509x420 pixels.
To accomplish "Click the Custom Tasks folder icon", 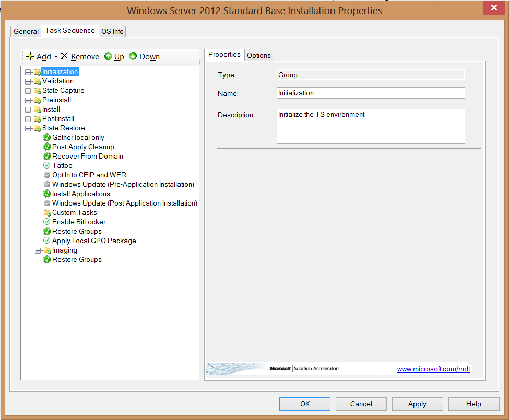I will point(48,213).
